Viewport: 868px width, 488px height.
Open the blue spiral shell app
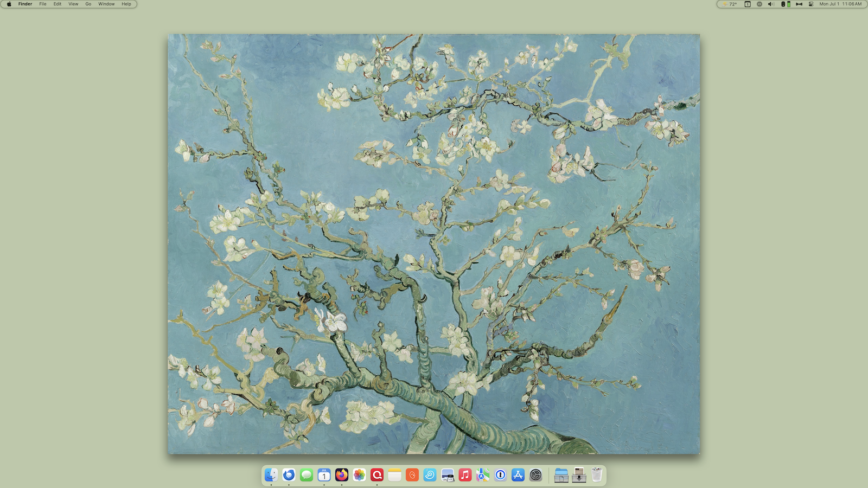(x=430, y=475)
